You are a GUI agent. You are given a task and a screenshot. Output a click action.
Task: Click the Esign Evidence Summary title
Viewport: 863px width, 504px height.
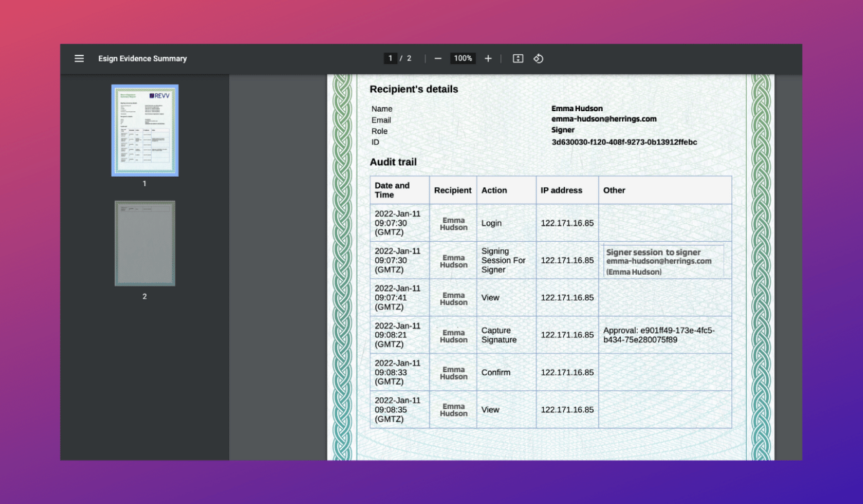click(142, 58)
